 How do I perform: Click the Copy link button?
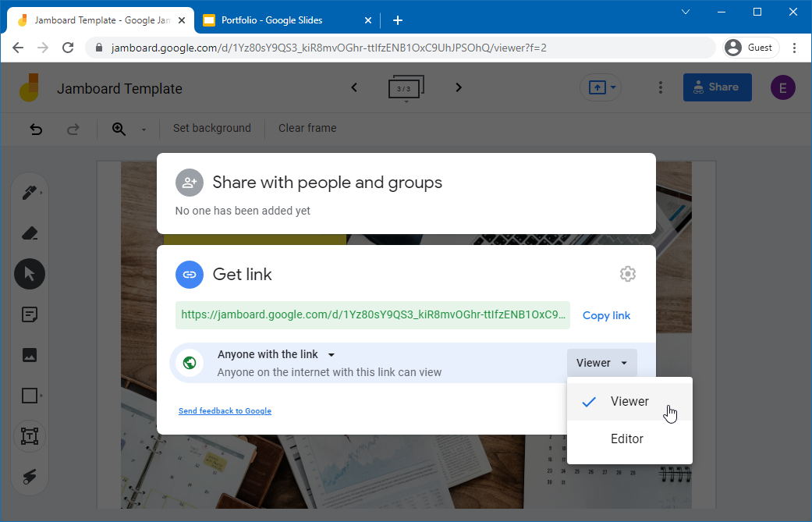(606, 315)
